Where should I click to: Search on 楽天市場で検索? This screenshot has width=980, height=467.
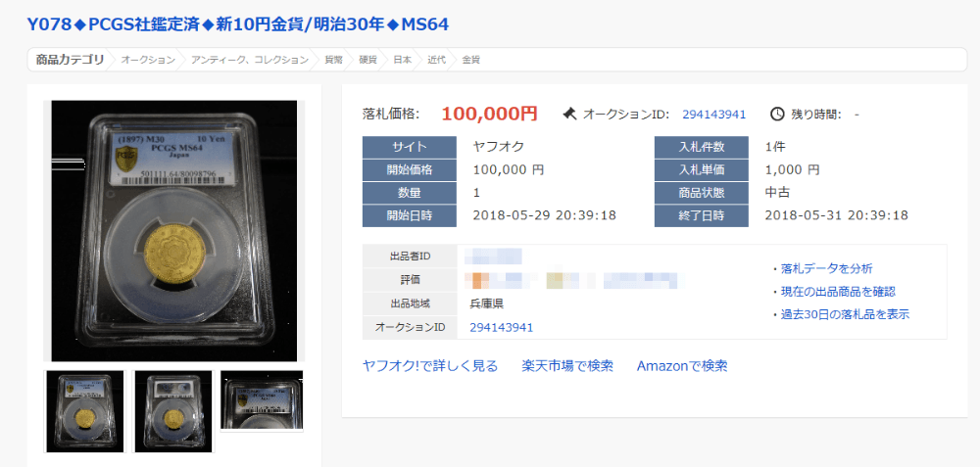567,366
